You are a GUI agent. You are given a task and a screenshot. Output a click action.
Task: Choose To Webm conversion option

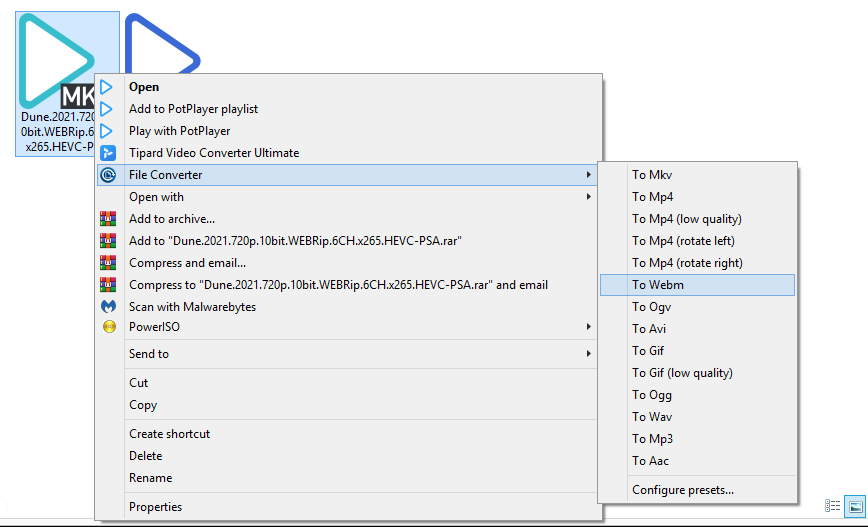tap(658, 285)
